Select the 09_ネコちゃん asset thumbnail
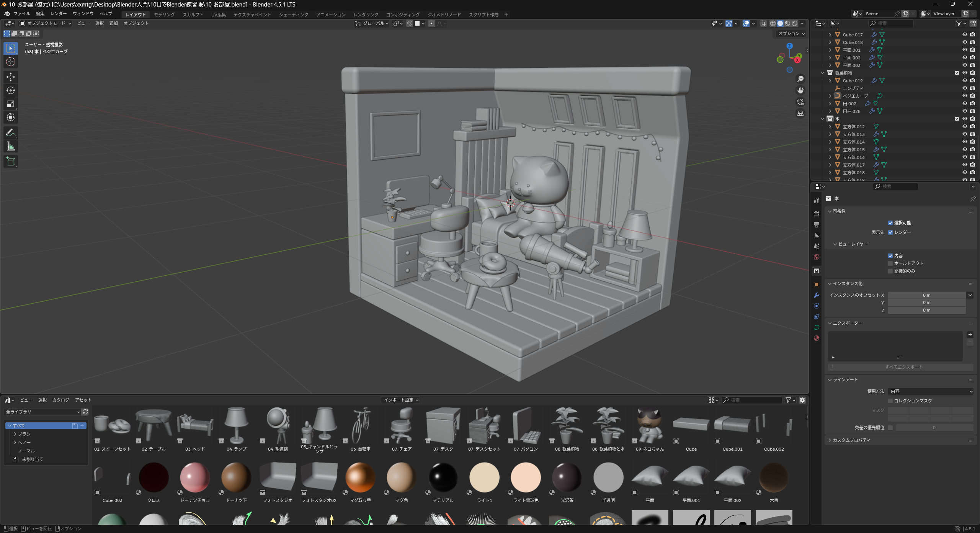This screenshot has width=980, height=533. 650,426
